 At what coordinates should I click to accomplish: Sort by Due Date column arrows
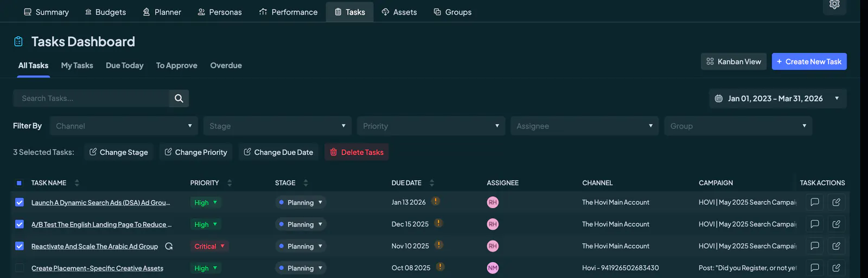pyautogui.click(x=432, y=183)
